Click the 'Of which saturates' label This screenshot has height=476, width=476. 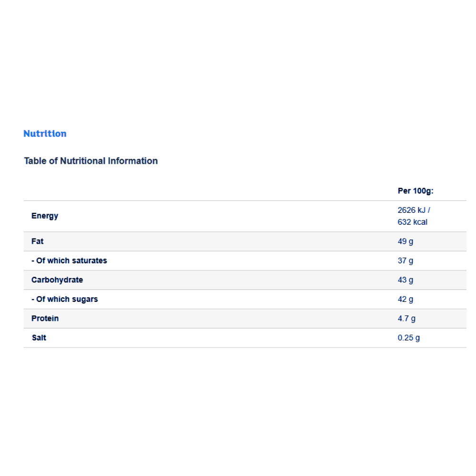69,260
